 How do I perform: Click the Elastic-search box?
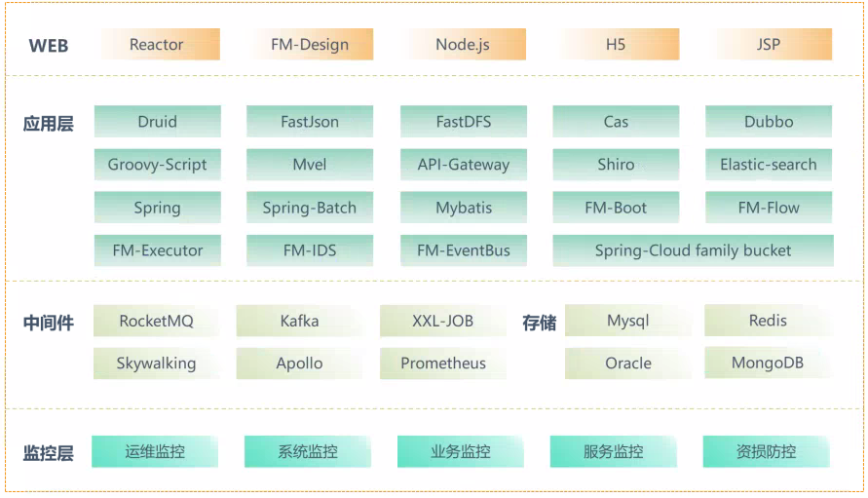click(x=769, y=165)
